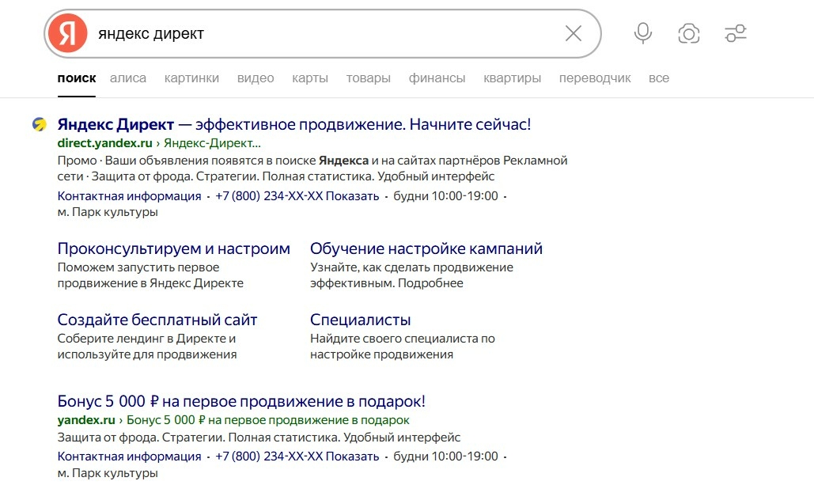
Task: Open search settings with the sliders icon
Action: point(736,34)
